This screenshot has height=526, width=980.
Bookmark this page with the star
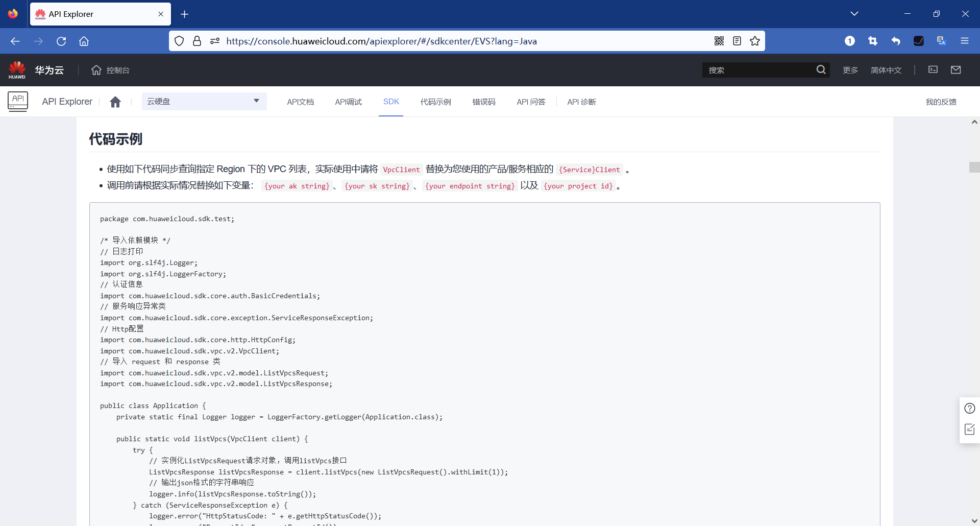point(755,41)
